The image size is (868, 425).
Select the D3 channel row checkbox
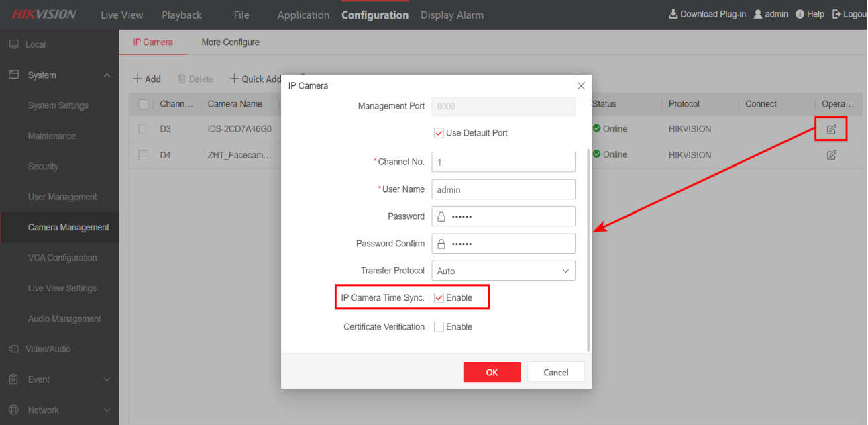143,129
